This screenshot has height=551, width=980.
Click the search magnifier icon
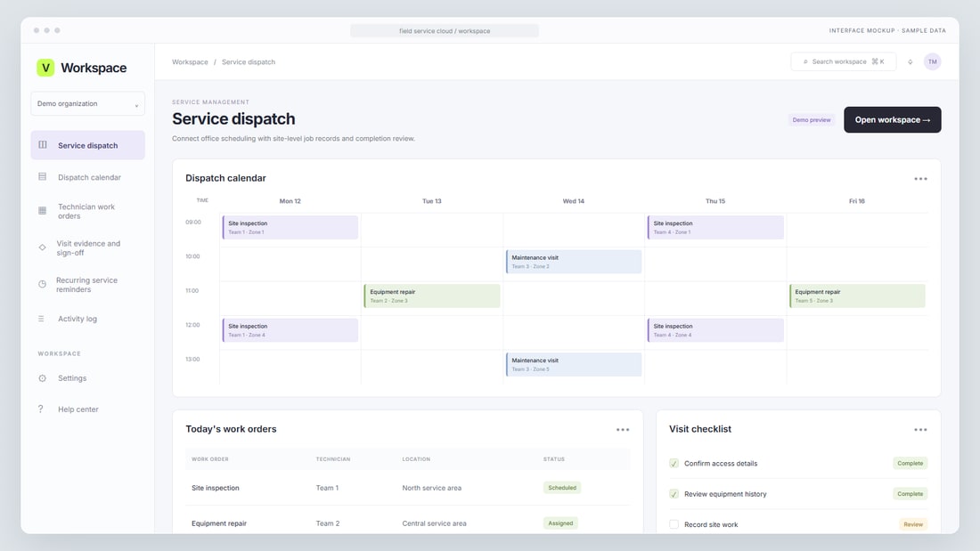point(805,61)
